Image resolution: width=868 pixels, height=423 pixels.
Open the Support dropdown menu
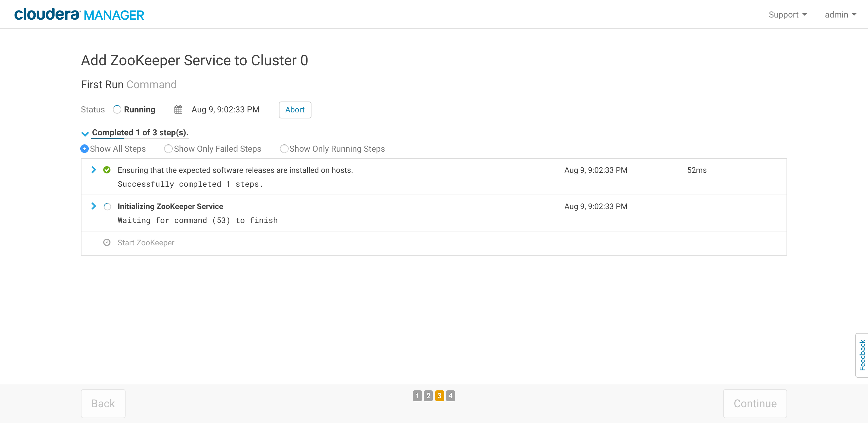tap(787, 15)
